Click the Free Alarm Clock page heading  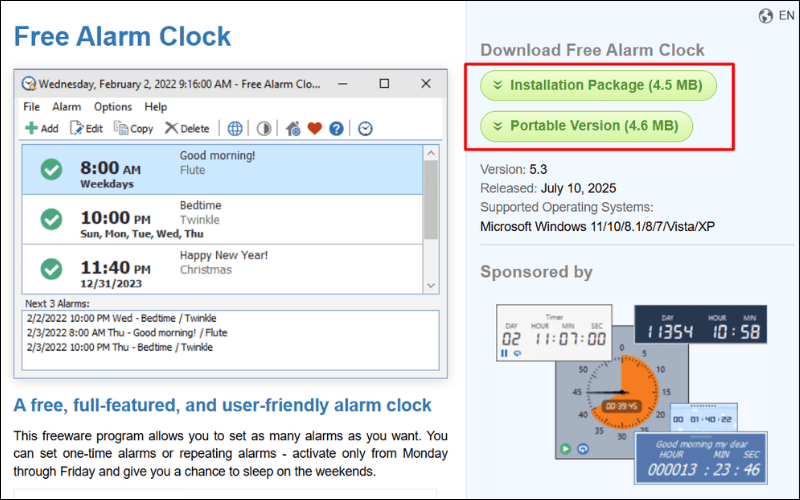coord(122,36)
